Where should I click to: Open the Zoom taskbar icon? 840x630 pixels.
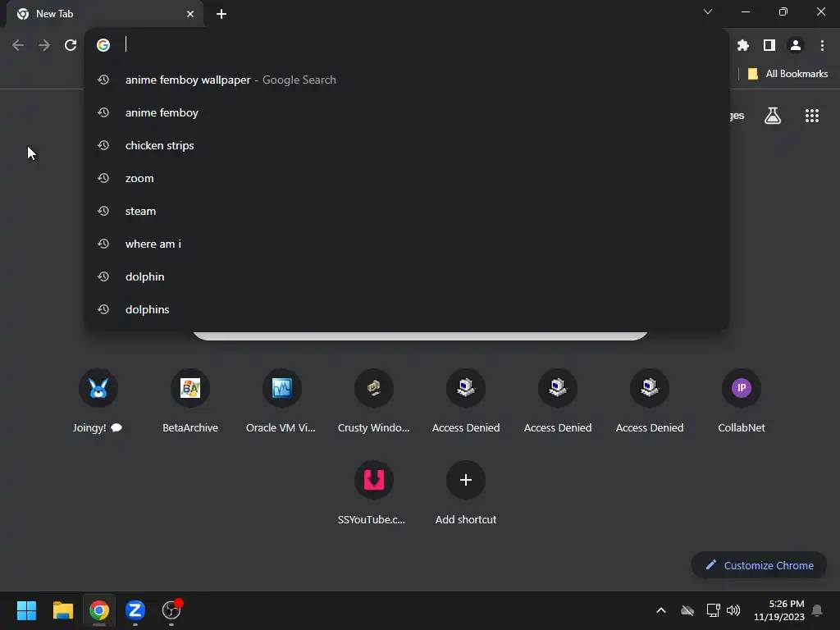135,610
